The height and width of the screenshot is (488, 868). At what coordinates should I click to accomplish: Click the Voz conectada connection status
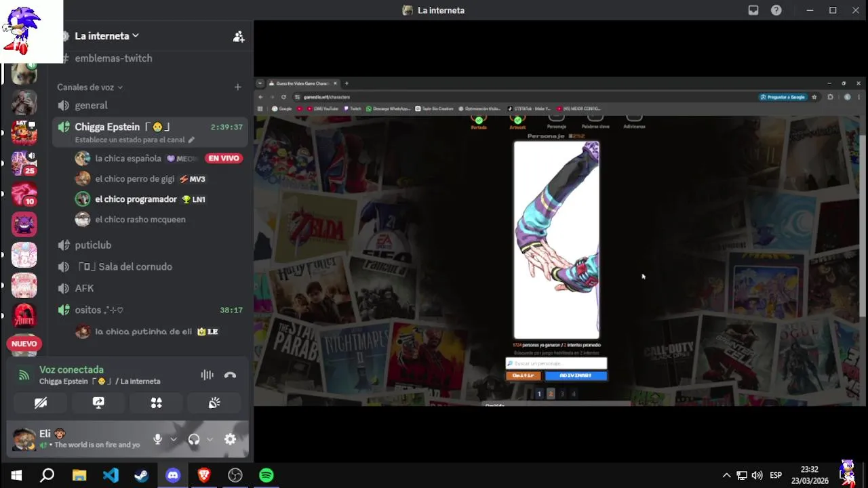click(71, 369)
